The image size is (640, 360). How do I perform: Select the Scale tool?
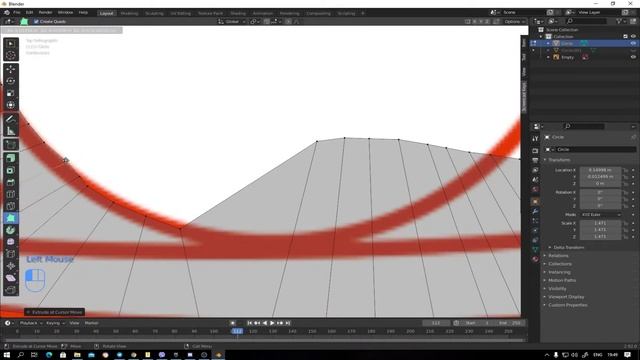pyautogui.click(x=11, y=93)
